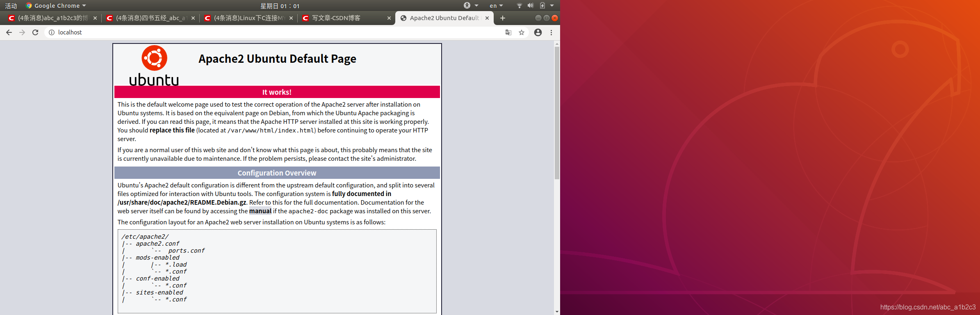This screenshot has height=315, width=980.
Task: Minimize the Chrome window
Action: (538, 18)
